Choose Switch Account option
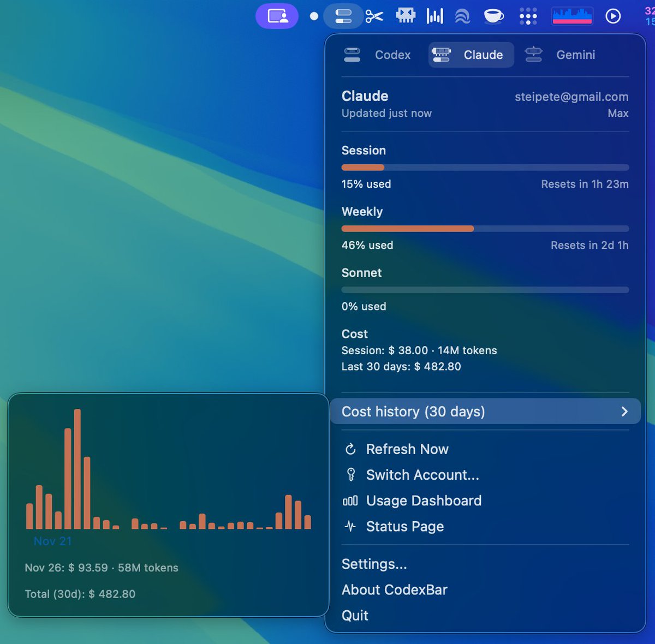Screen dimensions: 655x644 tap(422, 475)
